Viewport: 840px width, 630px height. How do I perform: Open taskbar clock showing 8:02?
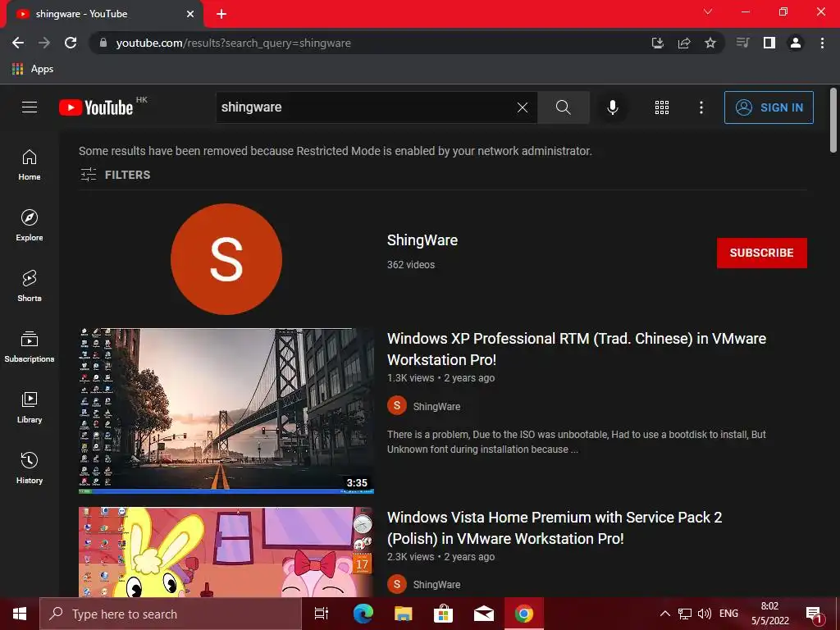click(x=769, y=614)
